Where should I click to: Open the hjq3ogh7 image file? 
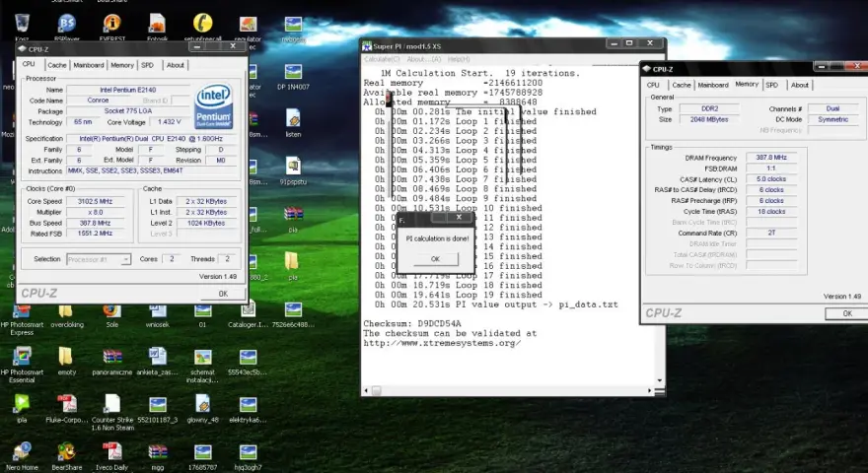248,456
